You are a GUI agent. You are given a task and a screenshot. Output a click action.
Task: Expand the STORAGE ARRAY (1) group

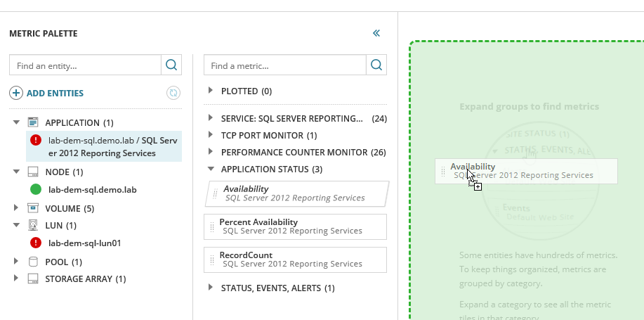point(16,279)
